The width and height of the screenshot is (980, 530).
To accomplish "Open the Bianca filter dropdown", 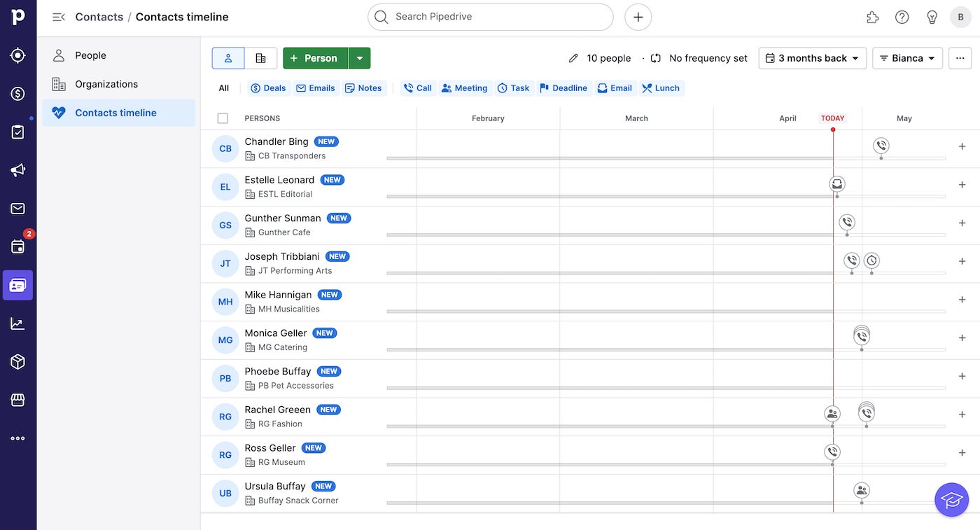I will (908, 58).
